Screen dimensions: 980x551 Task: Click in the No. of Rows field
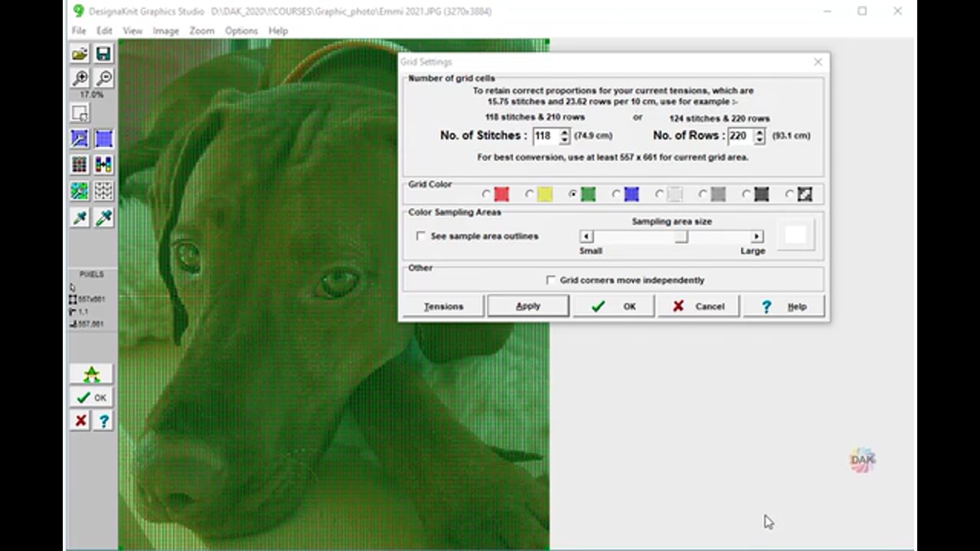[x=740, y=135]
